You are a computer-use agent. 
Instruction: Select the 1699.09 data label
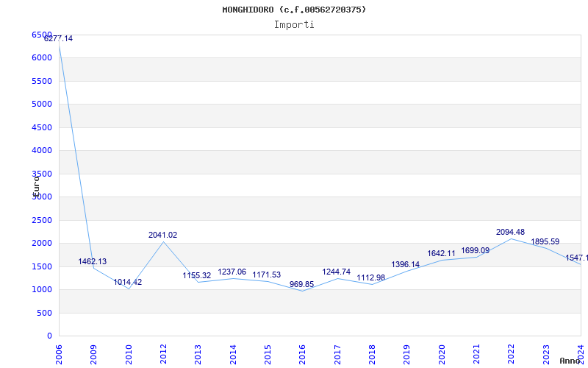[475, 250]
